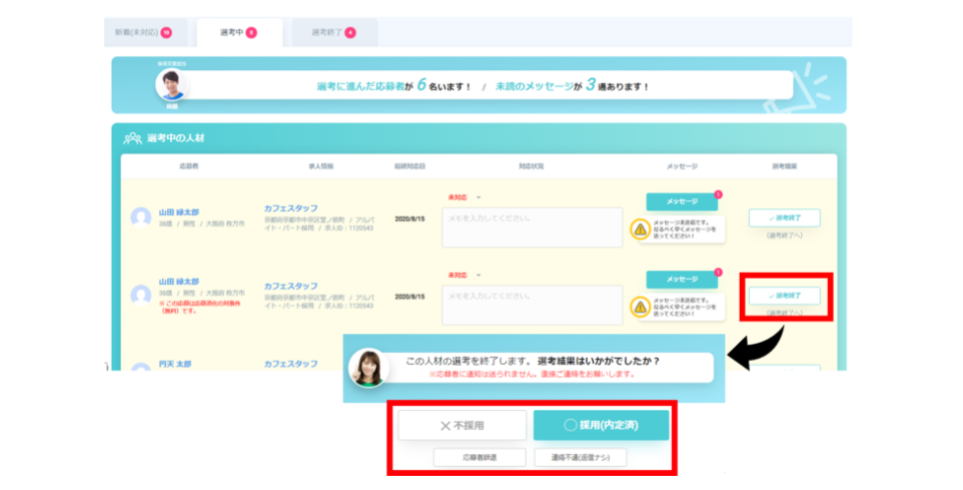Open 山田 緑太郎 profile in row without red notice
The image size is (963, 490).
179,212
